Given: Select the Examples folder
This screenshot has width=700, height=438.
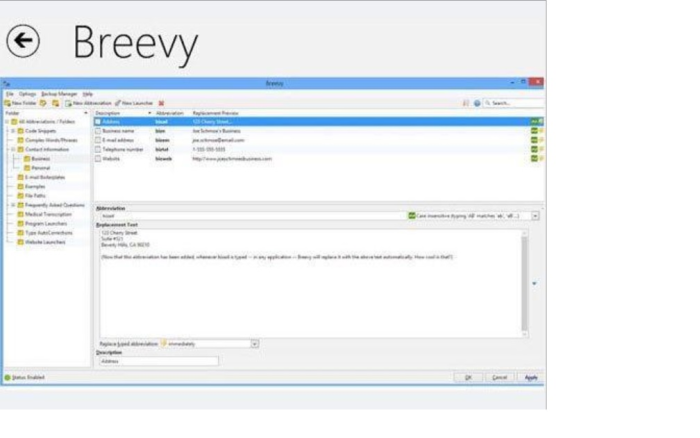Looking at the screenshot, I should click(35, 187).
